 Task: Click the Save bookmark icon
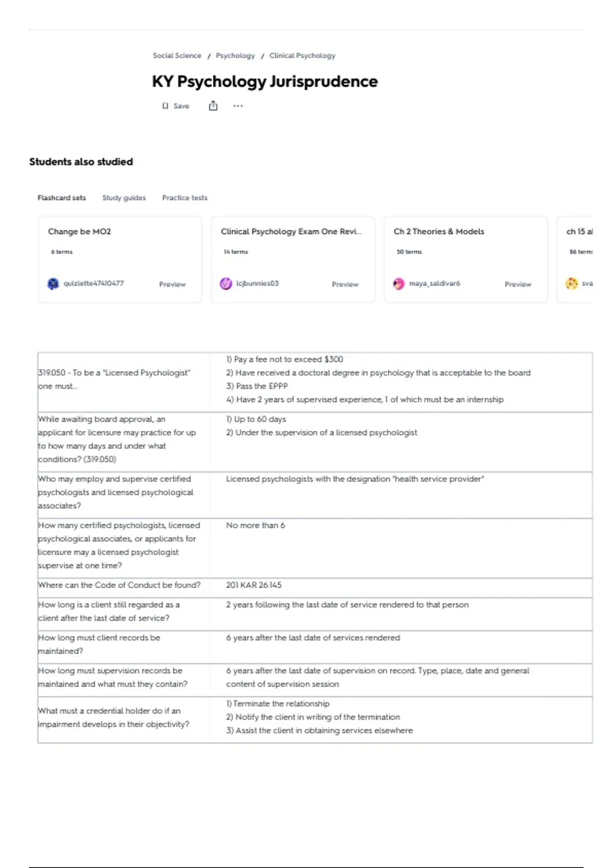coord(165,106)
